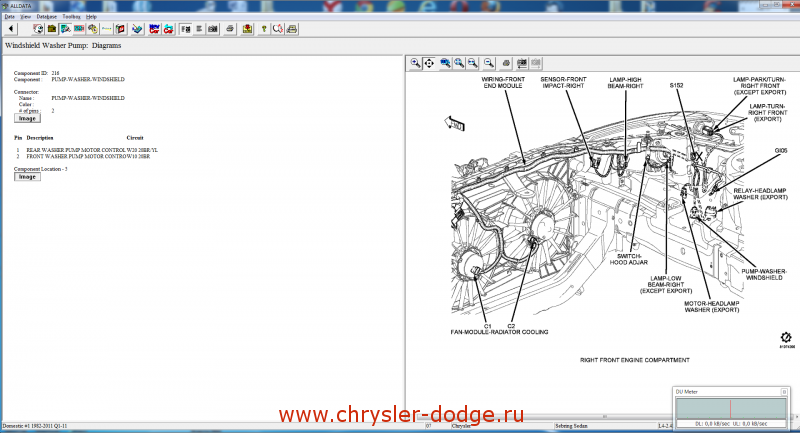Image resolution: width=800 pixels, height=433 pixels.
Task: Select the FRONT WASHER PUMP MOTOR CONTROL row
Action: (83, 157)
